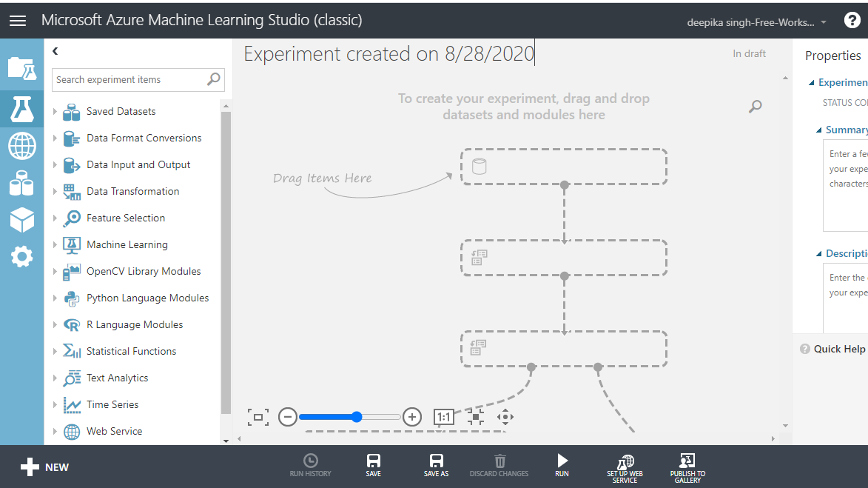Click Discard Changes
868x488 pixels.
coord(499,465)
